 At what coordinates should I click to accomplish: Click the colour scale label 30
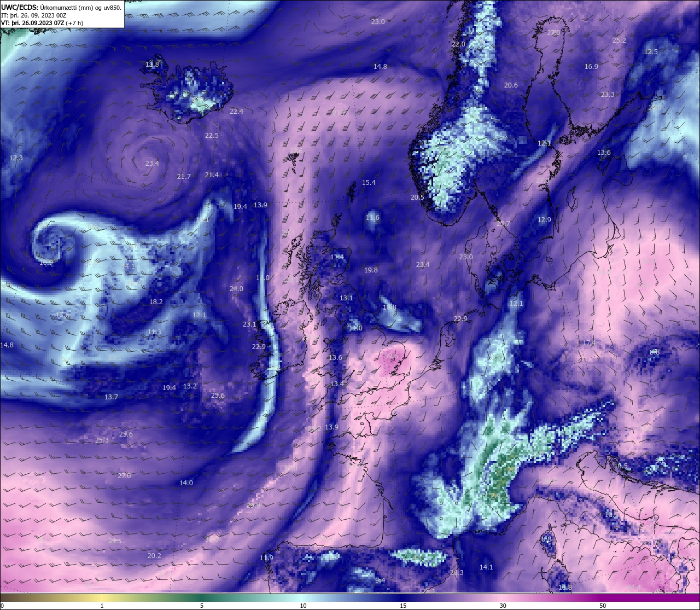point(503,606)
